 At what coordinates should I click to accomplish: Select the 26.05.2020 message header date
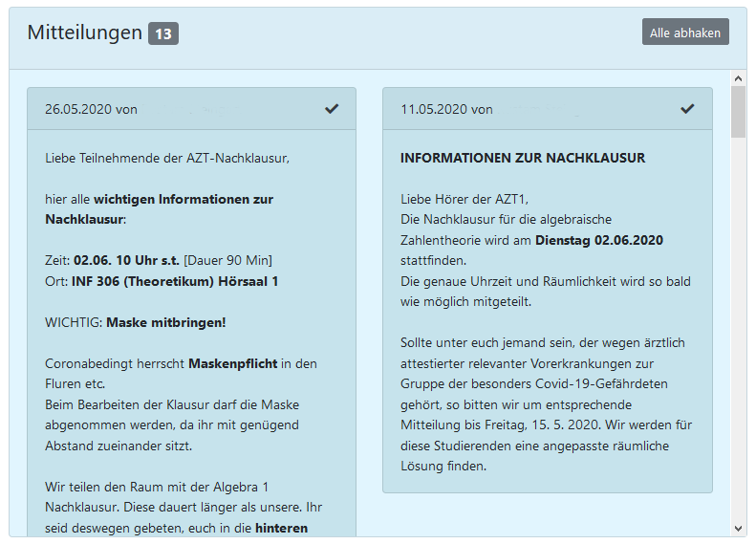(78, 109)
